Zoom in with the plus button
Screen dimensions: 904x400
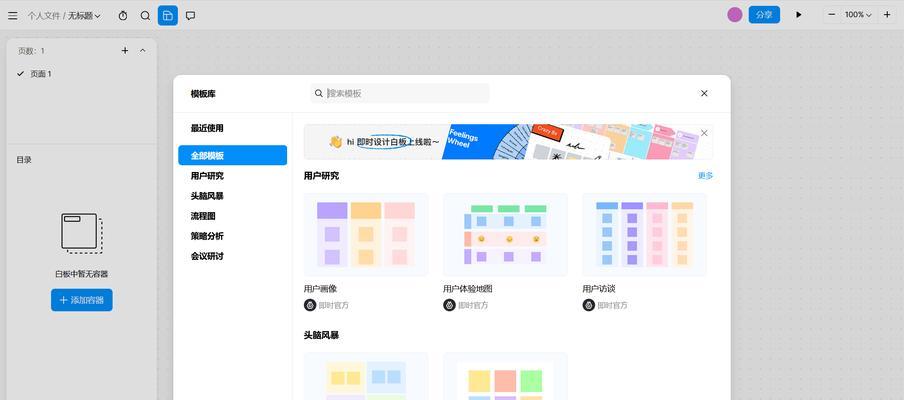click(x=887, y=15)
